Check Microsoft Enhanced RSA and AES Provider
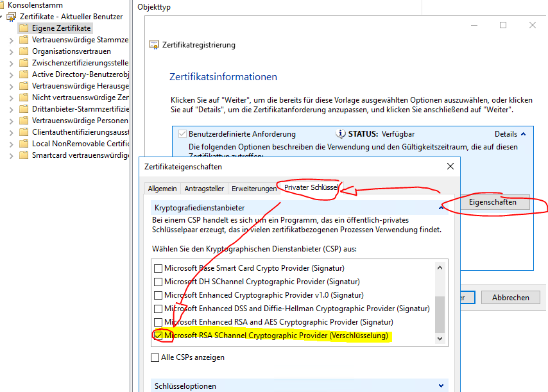Viewport: 548px width, 392px height. coord(158,322)
